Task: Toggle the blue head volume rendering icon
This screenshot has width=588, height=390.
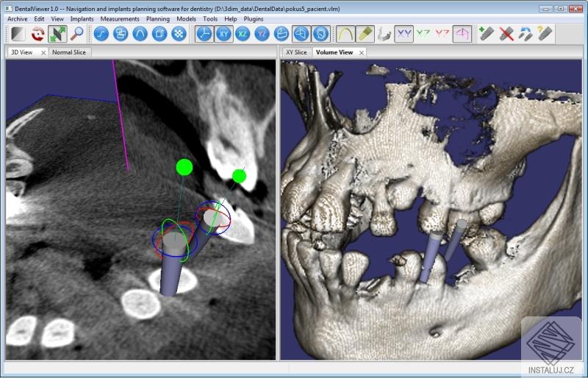Action: coord(320,34)
